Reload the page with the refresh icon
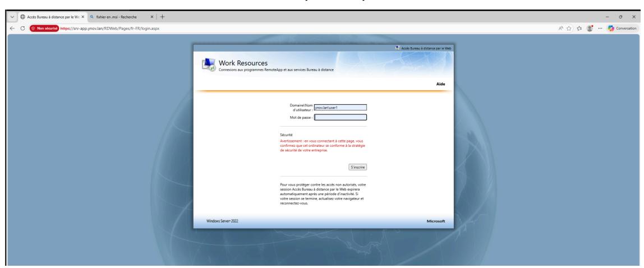644x268 pixels. coord(23,29)
